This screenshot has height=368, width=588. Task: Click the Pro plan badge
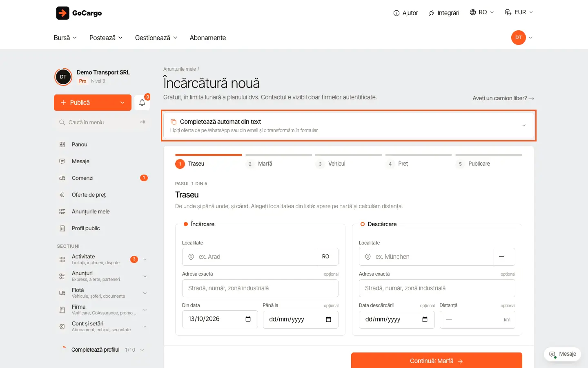pyautogui.click(x=82, y=81)
